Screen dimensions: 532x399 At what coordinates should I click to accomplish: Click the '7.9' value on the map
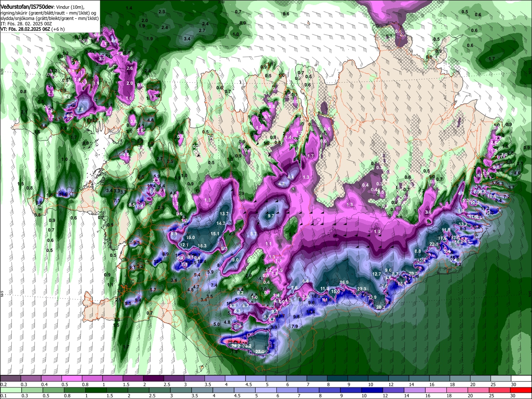[x=295, y=327]
